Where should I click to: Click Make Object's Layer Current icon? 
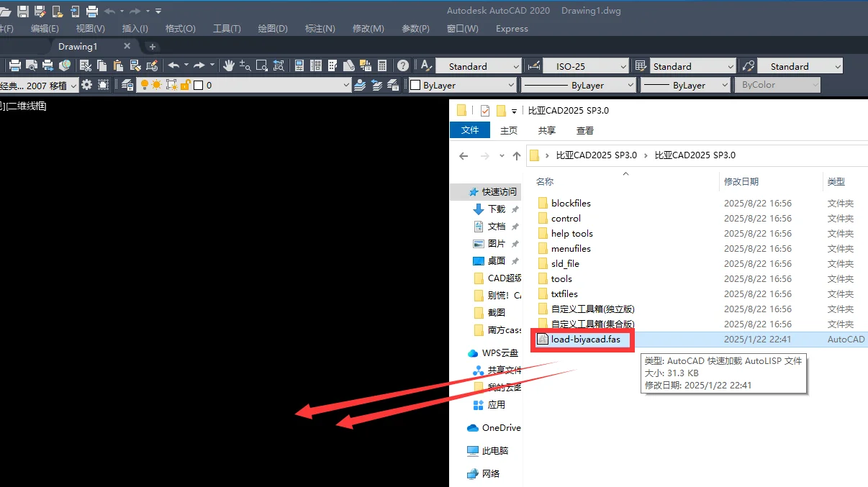(x=360, y=85)
